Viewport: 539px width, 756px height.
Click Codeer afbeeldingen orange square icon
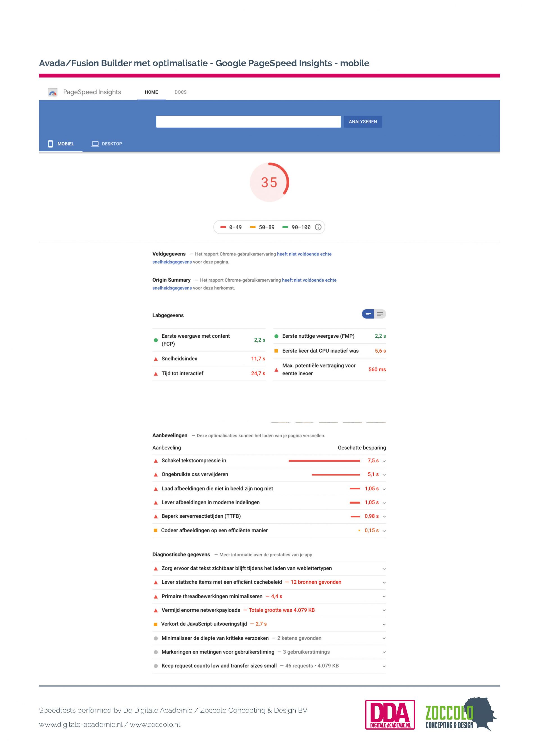[155, 530]
